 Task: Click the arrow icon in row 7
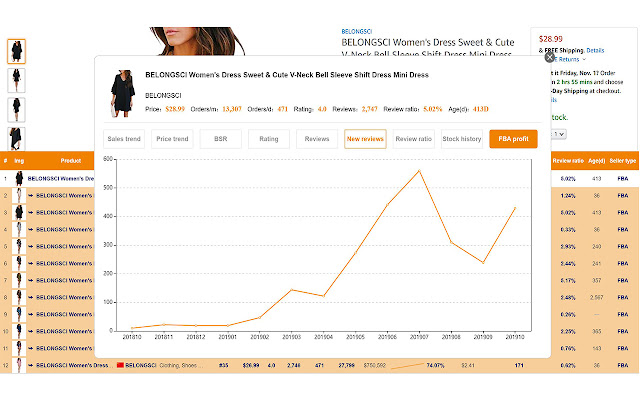pos(31,280)
